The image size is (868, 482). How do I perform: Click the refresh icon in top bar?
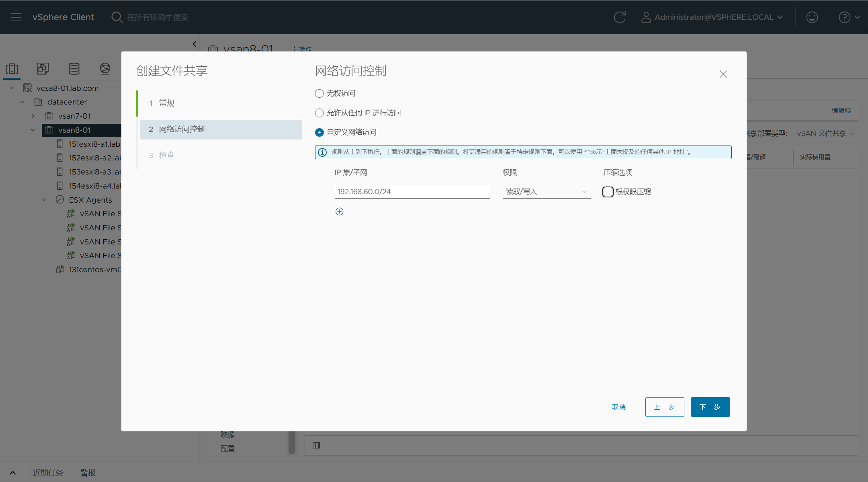tap(620, 17)
